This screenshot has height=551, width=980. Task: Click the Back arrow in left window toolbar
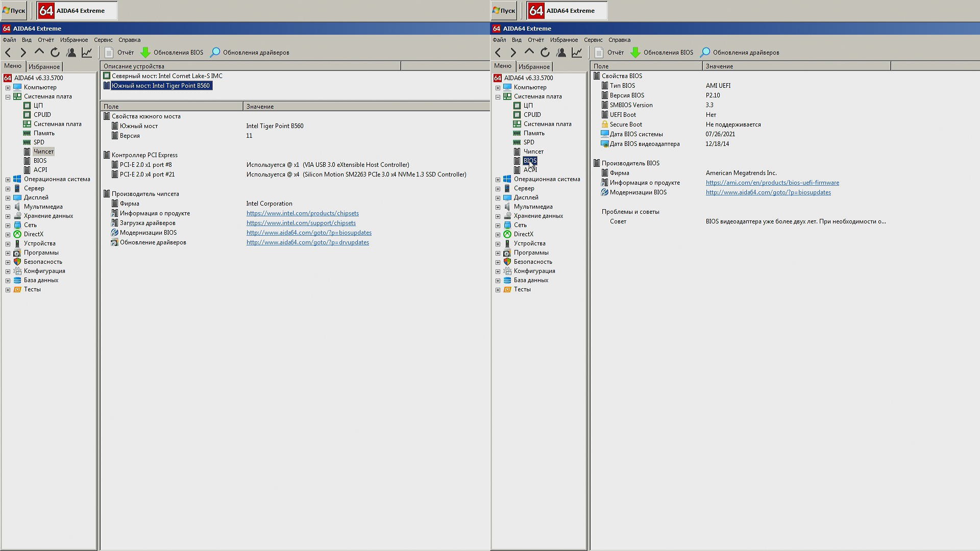8,53
